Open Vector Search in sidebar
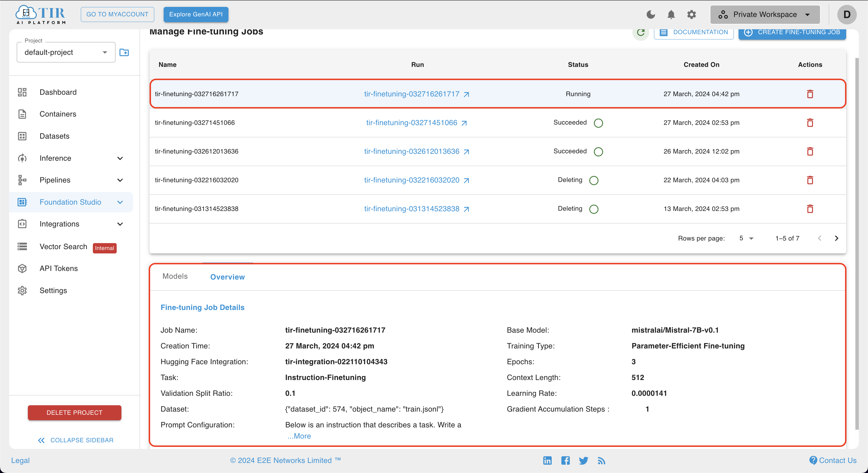Image resolution: width=868 pixels, height=473 pixels. point(63,247)
